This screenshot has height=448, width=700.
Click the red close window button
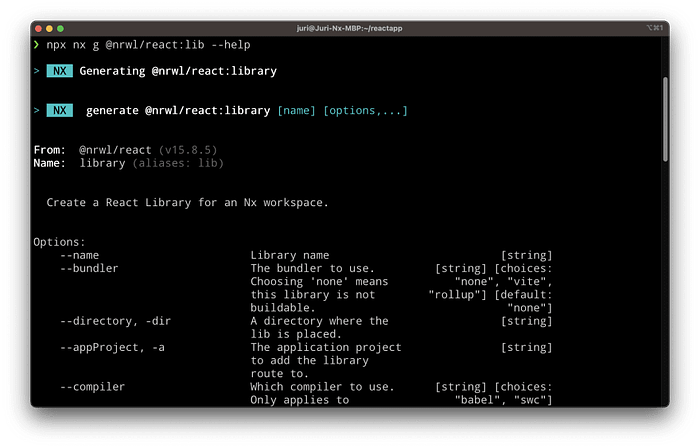(38, 29)
